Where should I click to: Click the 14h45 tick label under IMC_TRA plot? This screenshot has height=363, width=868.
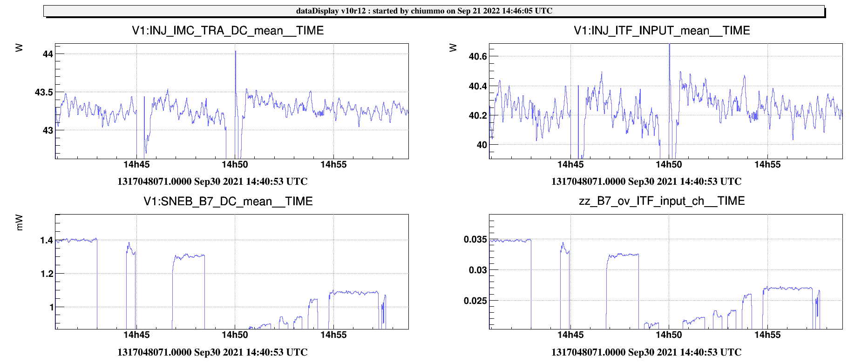[136, 164]
